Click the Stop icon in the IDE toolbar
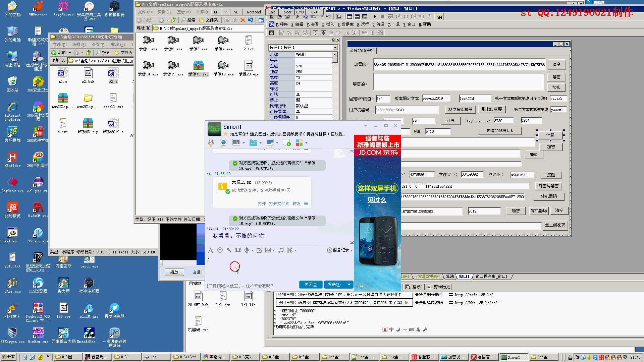The width and height of the screenshot is (644, 362). click(x=382, y=16)
